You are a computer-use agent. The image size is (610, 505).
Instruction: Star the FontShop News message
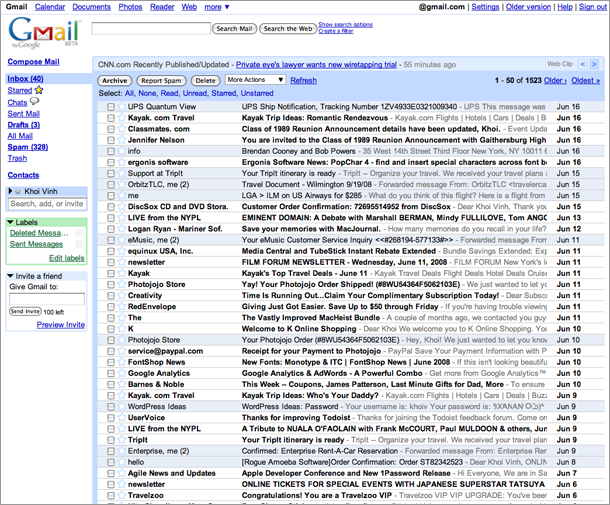(x=122, y=362)
